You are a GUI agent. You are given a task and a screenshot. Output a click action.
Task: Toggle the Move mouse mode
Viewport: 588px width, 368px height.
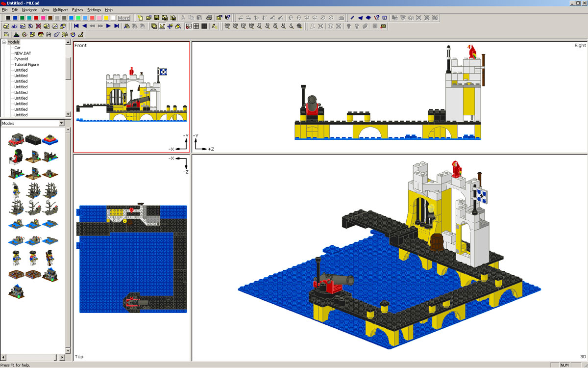point(169,26)
